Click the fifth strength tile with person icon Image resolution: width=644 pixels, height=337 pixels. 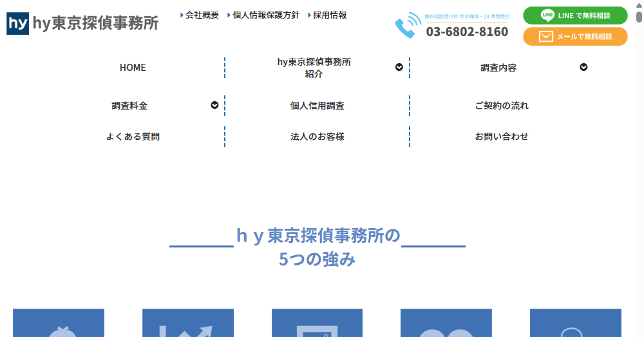click(x=575, y=323)
